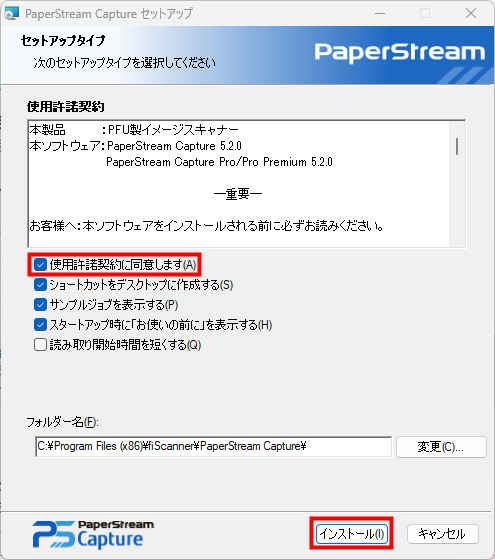The image size is (495, 560).
Task: Click the セットアップタイプ header title
Action: (63, 41)
